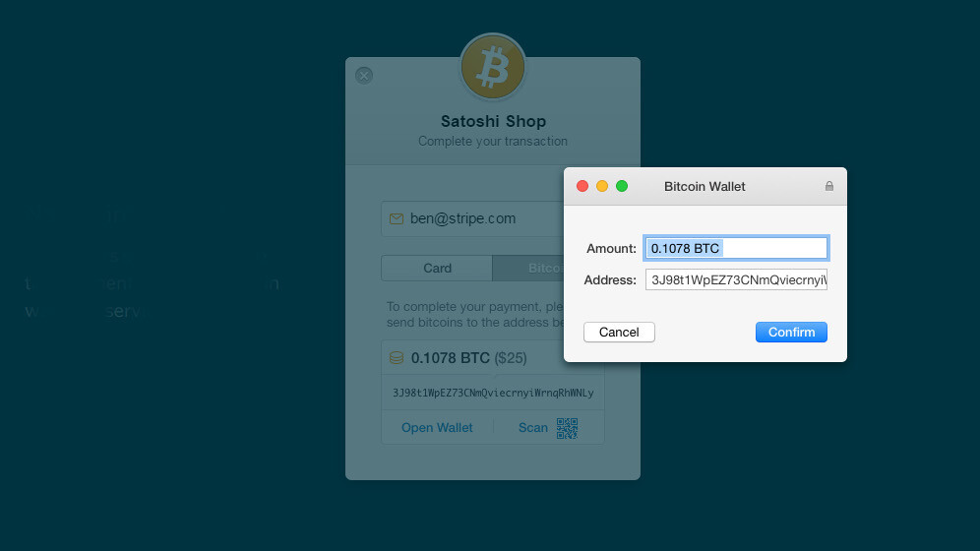This screenshot has height=551, width=980.
Task: Select the Bitcoin payment tab
Action: coord(528,268)
